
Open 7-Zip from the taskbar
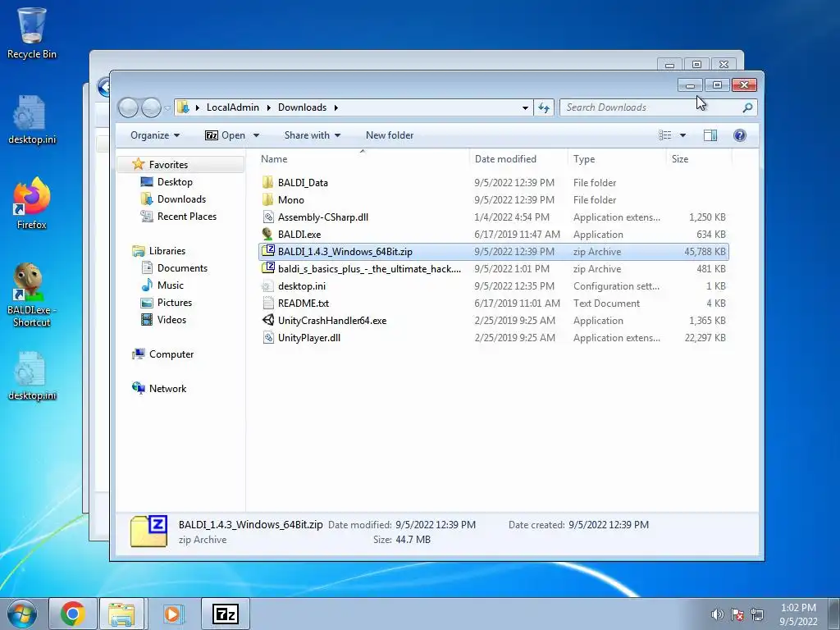(226, 614)
